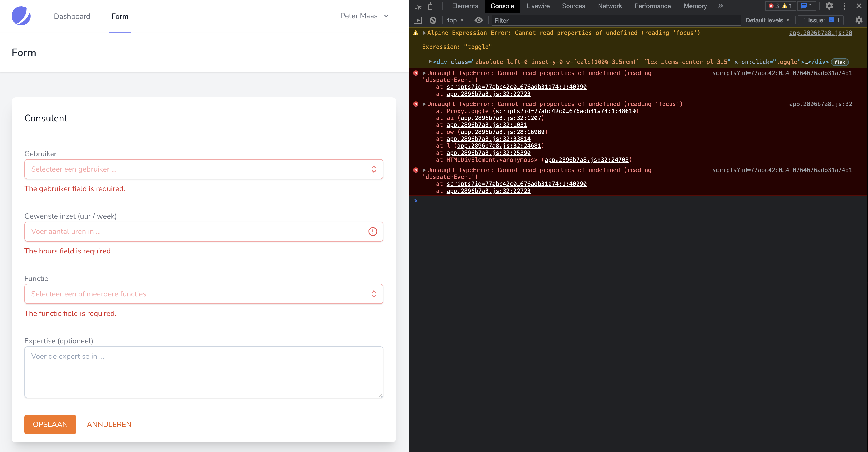
Task: Open DevTools settings gear
Action: coord(830,6)
